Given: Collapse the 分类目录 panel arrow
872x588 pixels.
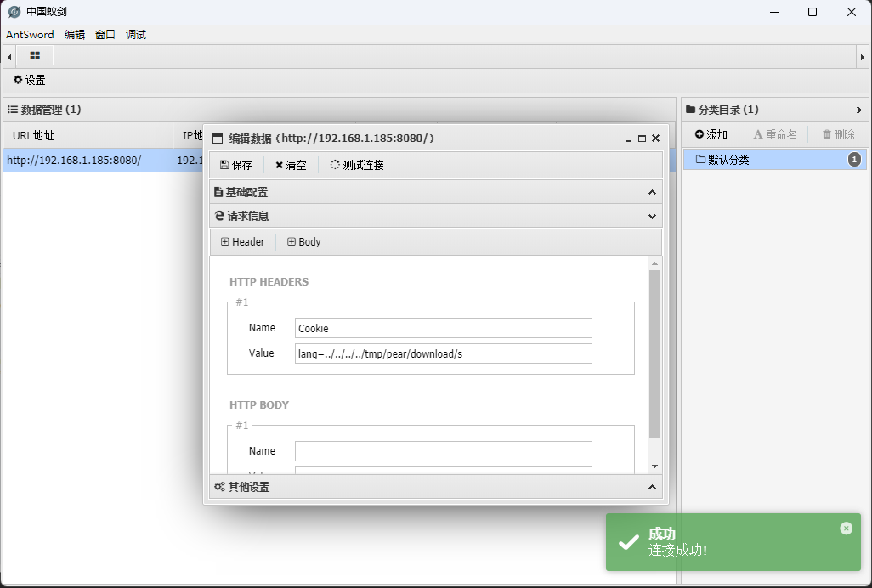Looking at the screenshot, I should pyautogui.click(x=858, y=110).
